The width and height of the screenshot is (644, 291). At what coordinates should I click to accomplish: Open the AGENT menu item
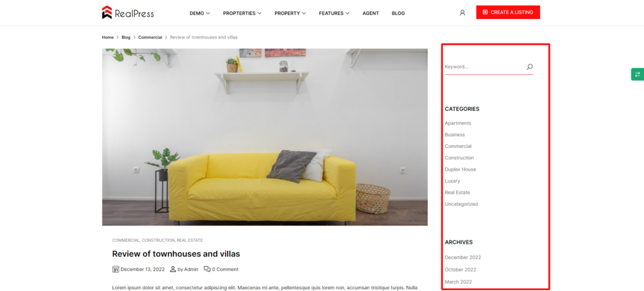click(370, 13)
